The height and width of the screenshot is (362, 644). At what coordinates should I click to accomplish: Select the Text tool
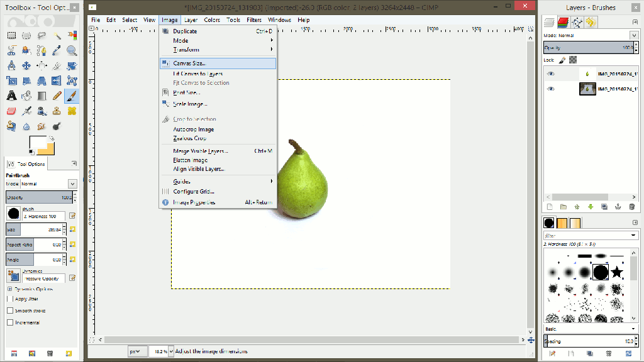11,96
